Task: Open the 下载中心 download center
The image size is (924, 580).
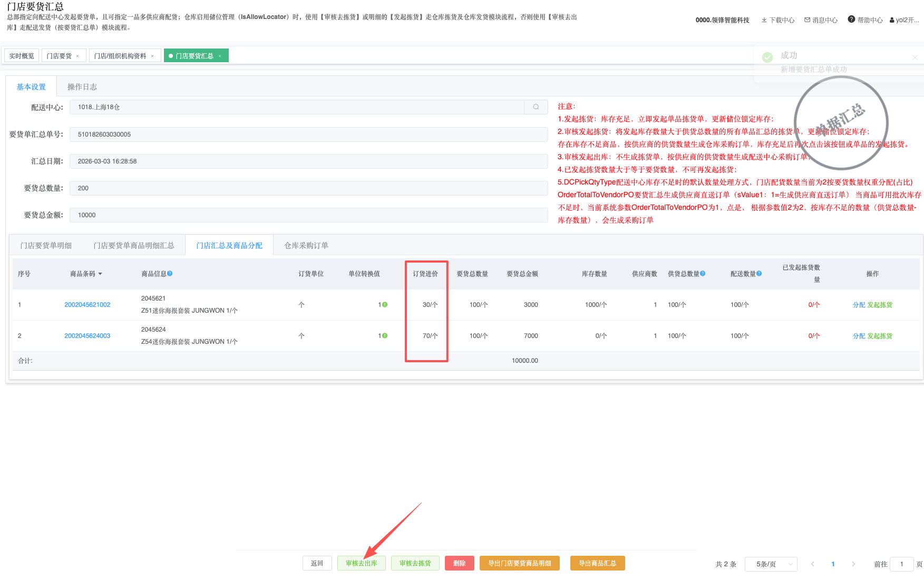Action: click(x=777, y=20)
